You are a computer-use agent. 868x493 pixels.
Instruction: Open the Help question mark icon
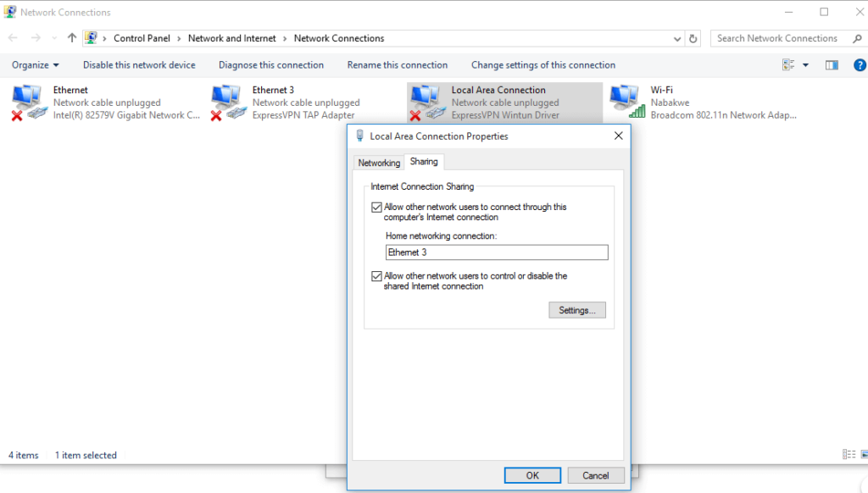click(859, 65)
